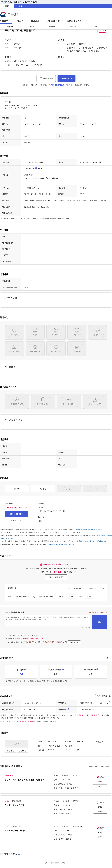Select the 전형방법 section tab
Screen dimensions: 112x868
point(93,27)
